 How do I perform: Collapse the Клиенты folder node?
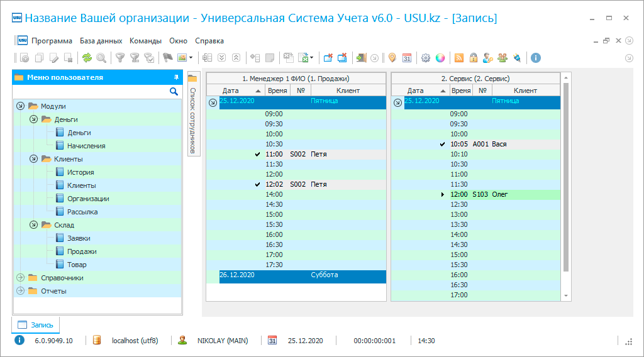[x=34, y=159]
